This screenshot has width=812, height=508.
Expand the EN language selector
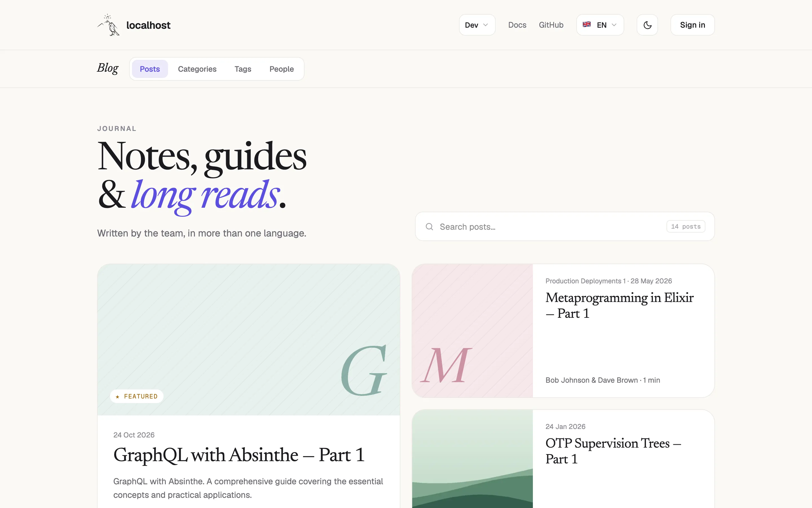[x=600, y=25]
